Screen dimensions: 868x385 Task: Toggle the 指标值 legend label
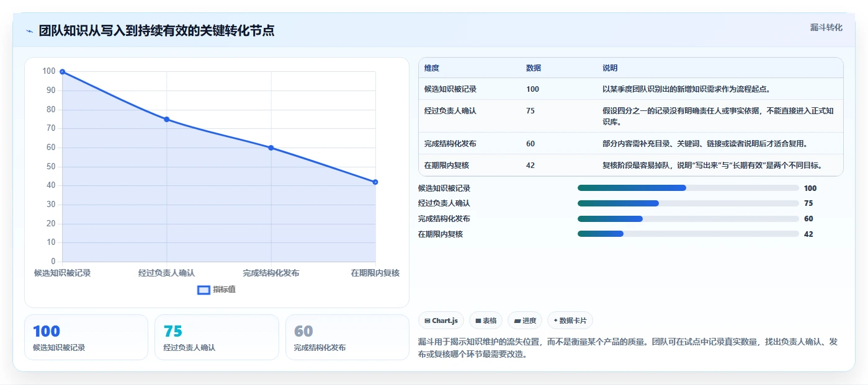point(224,290)
